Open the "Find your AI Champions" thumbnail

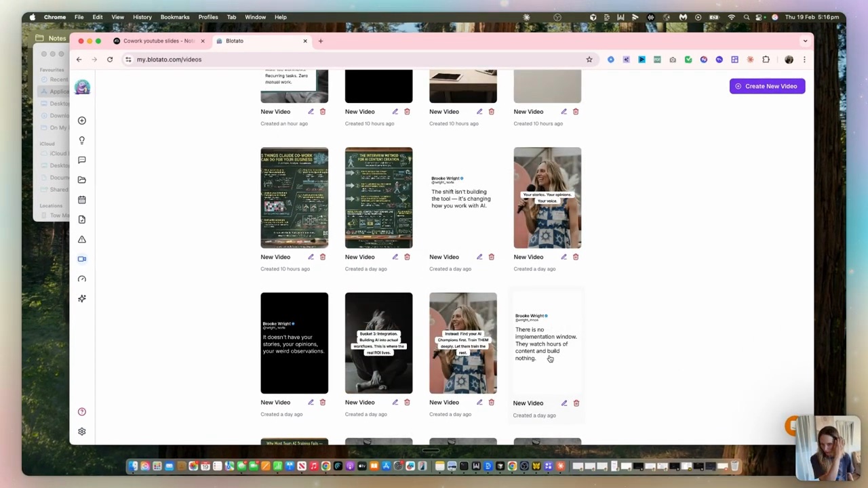coord(463,343)
